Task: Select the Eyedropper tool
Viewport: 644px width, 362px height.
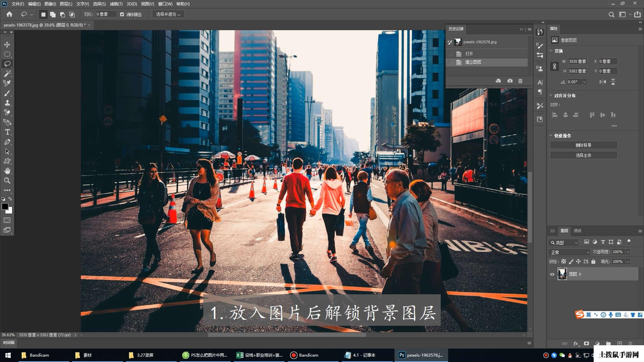Action: [x=7, y=83]
